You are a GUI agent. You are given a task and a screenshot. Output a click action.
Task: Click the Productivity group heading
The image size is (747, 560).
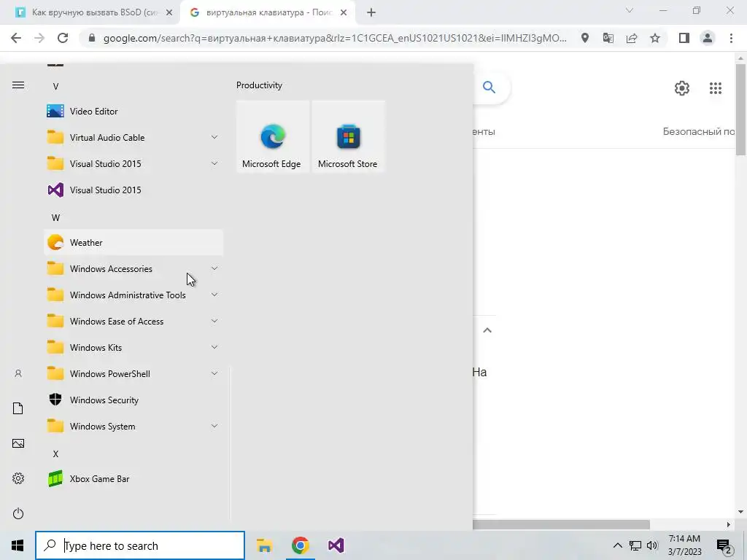(259, 85)
